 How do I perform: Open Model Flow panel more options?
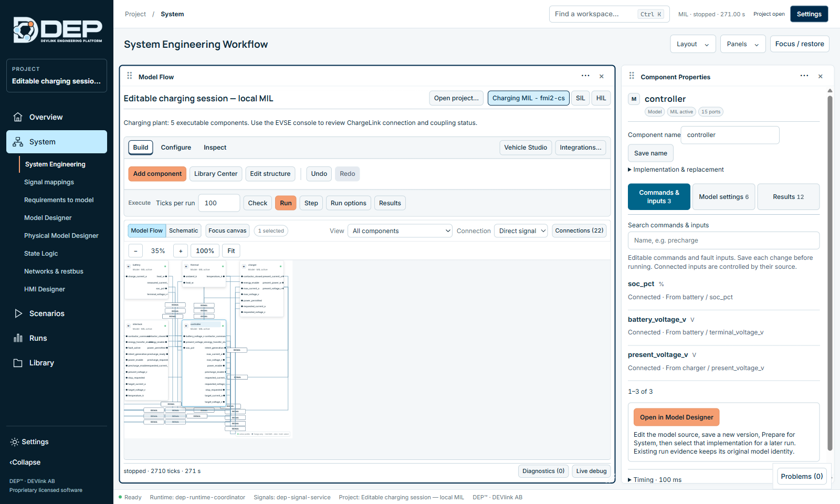click(x=585, y=76)
